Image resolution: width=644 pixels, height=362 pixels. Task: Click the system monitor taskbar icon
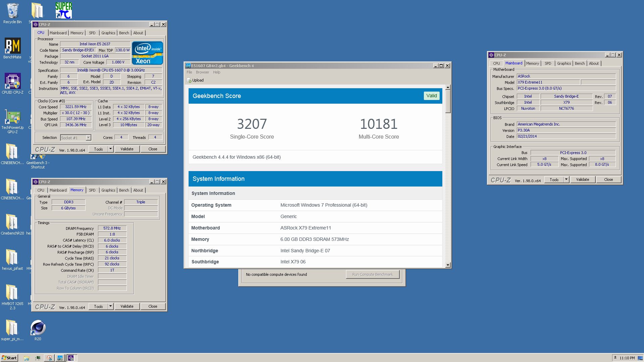[38, 358]
